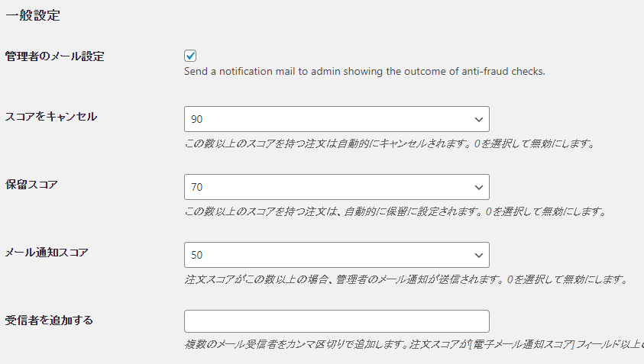This screenshot has height=364, width=644.
Task: Click the cancel score help text below 90
Action: click(390, 143)
